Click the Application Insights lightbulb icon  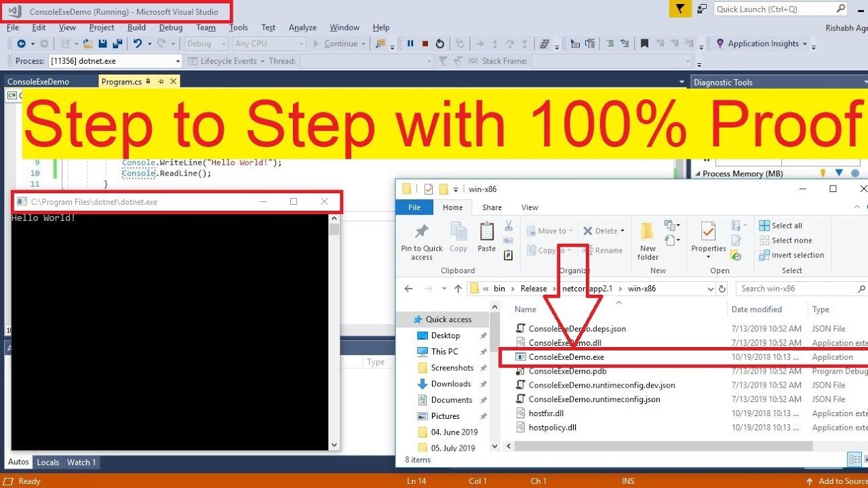pyautogui.click(x=720, y=43)
